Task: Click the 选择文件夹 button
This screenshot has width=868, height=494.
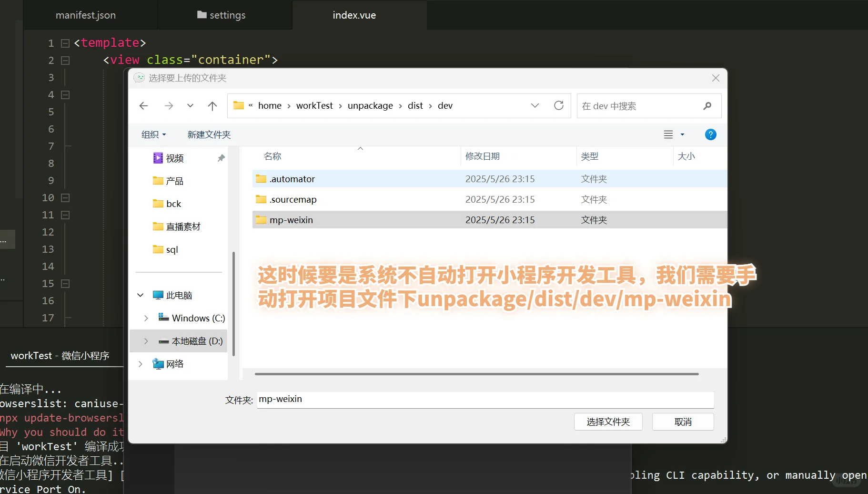Action: [x=608, y=422]
